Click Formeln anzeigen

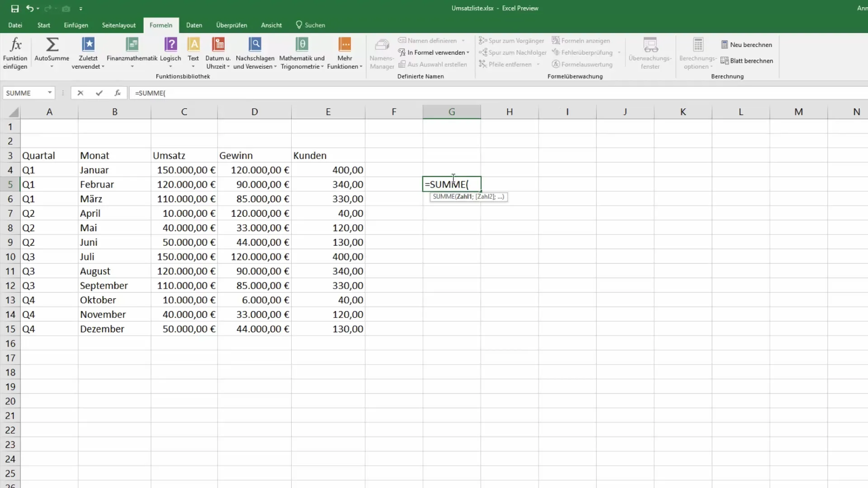coord(581,41)
